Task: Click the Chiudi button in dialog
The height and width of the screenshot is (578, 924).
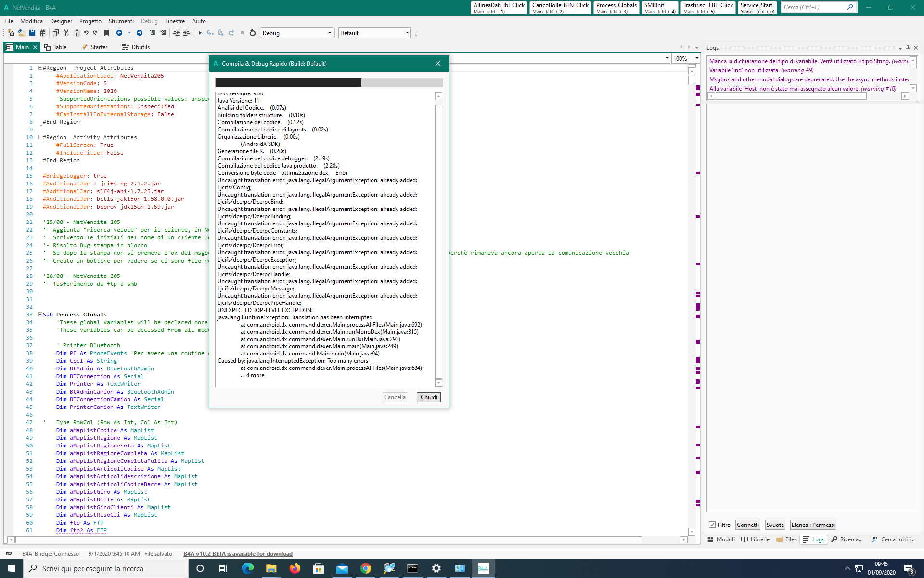Action: [428, 397]
